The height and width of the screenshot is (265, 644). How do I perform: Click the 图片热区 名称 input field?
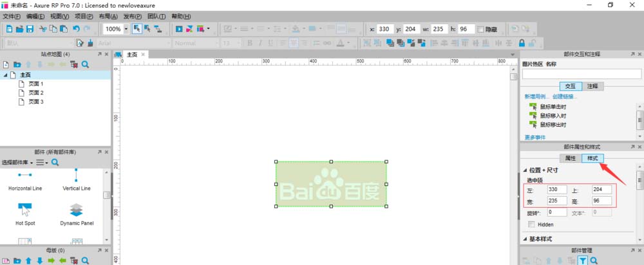tap(582, 74)
